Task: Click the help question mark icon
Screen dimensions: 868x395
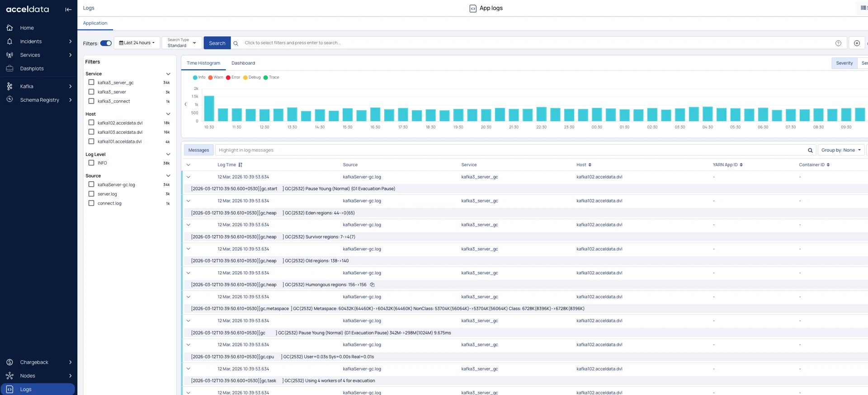Action: click(x=838, y=43)
